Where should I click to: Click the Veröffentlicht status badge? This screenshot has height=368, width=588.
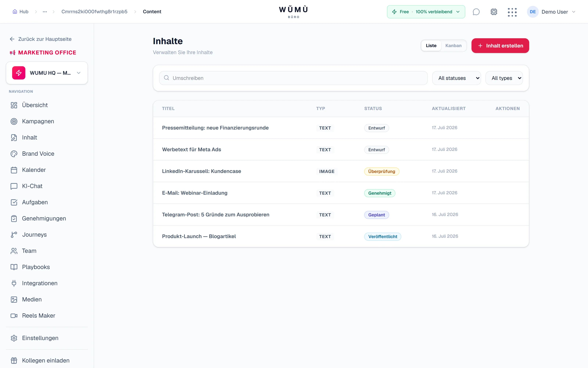(x=382, y=236)
